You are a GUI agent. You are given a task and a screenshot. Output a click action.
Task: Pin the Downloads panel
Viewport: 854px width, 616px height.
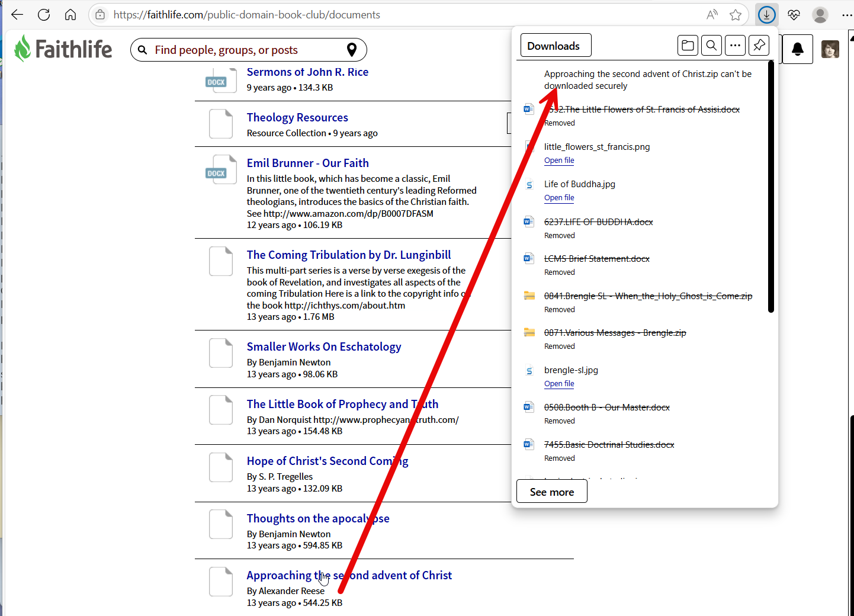click(x=759, y=45)
